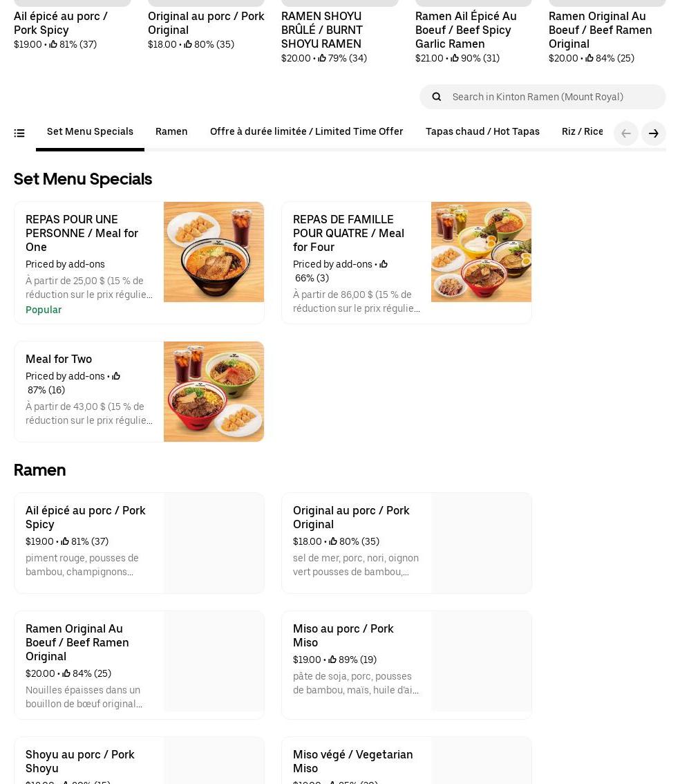Click thumbs-up icon on Meal for Two
The width and height of the screenshot is (680, 784).
(x=116, y=376)
